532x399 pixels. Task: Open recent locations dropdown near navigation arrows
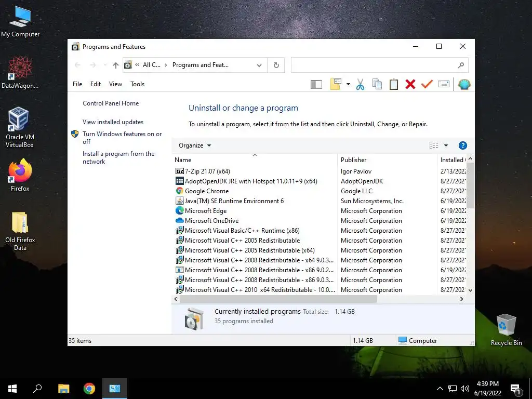point(105,65)
